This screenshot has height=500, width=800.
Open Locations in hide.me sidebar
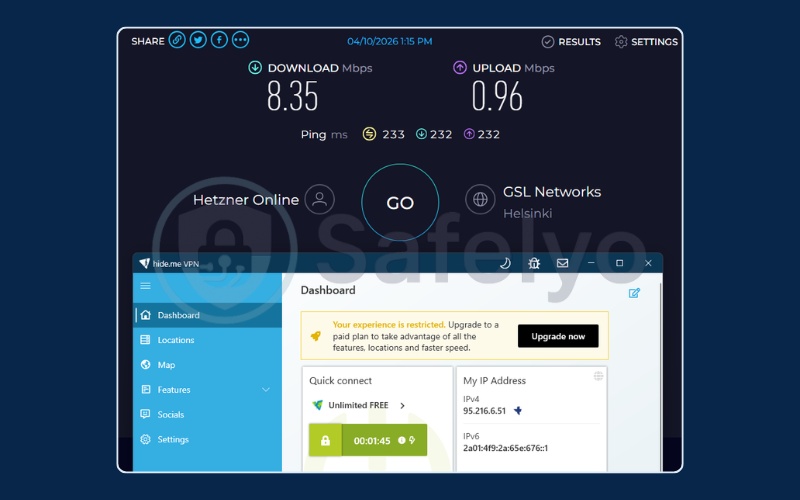coord(208,340)
